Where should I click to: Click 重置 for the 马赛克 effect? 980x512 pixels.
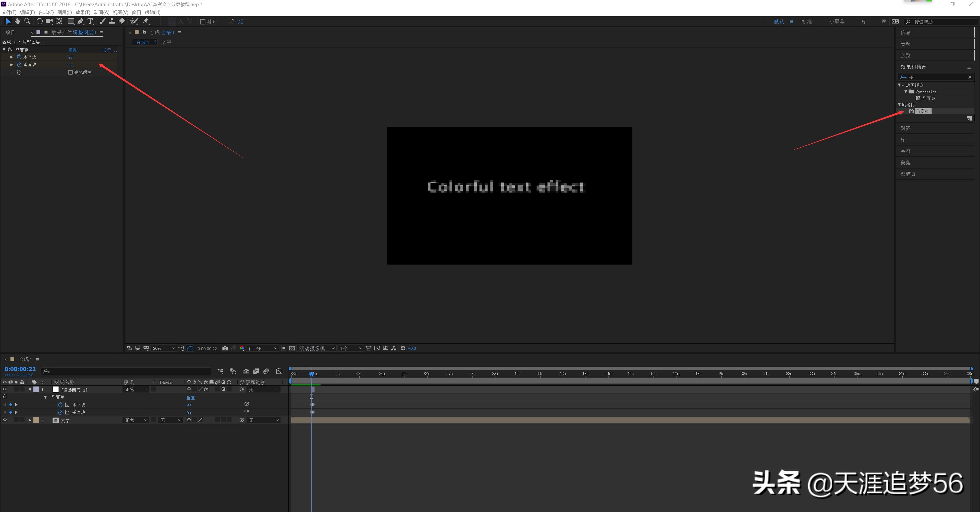click(x=72, y=50)
